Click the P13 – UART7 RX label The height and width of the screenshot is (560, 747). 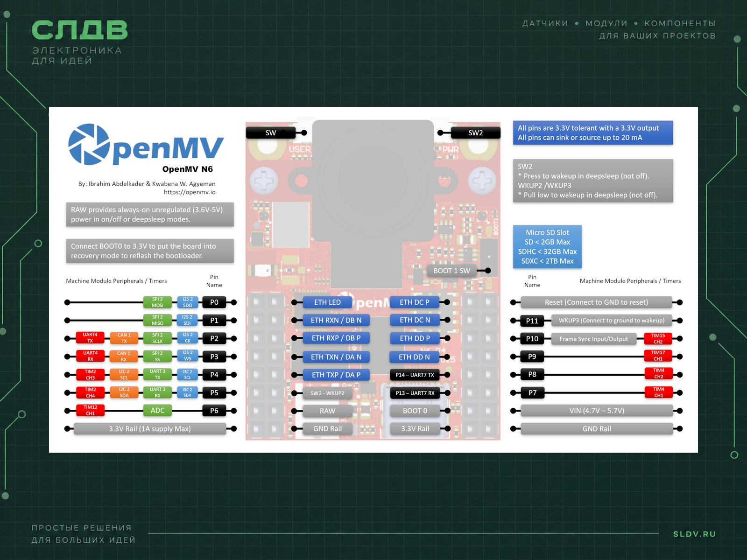coord(415,393)
